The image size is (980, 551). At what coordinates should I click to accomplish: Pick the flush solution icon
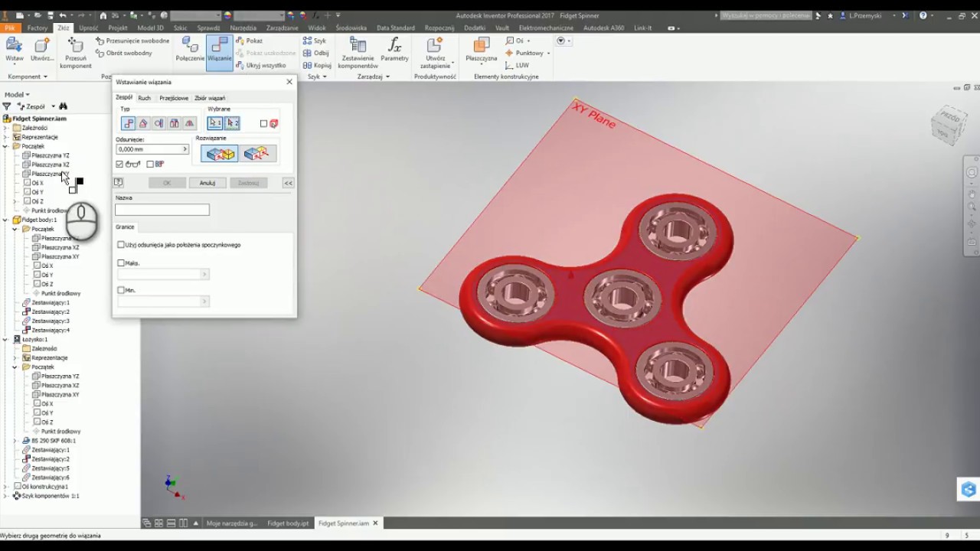[256, 154]
